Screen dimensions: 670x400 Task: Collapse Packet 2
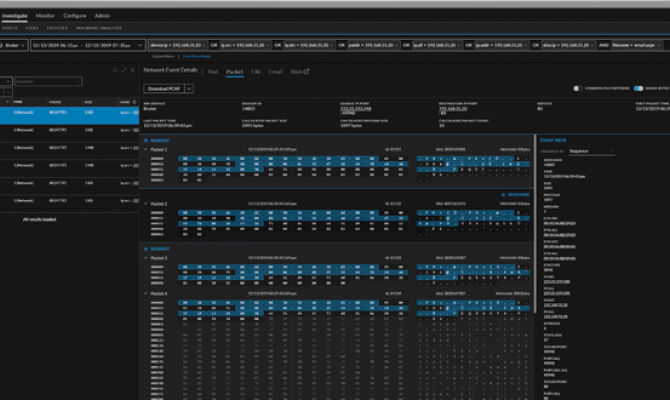click(x=146, y=204)
